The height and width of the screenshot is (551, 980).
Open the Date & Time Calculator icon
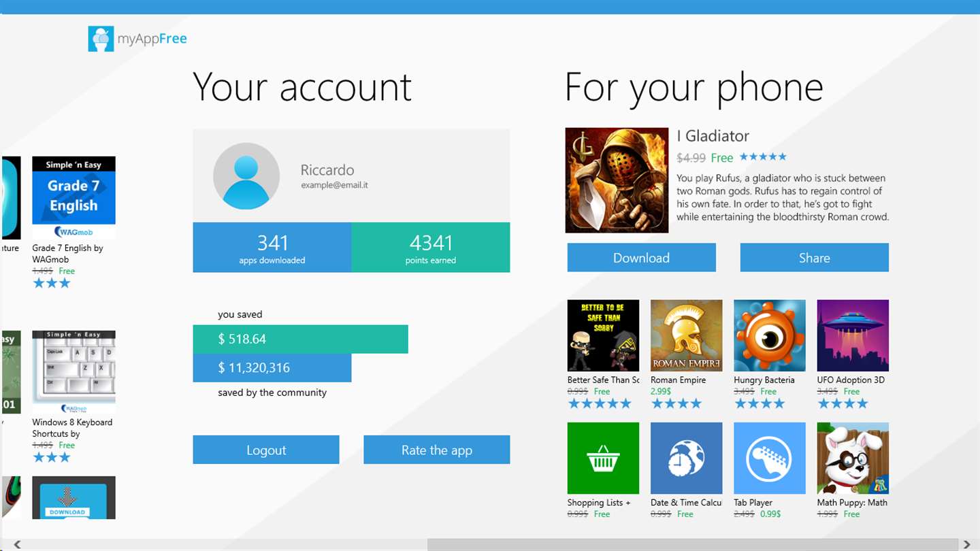pos(686,458)
